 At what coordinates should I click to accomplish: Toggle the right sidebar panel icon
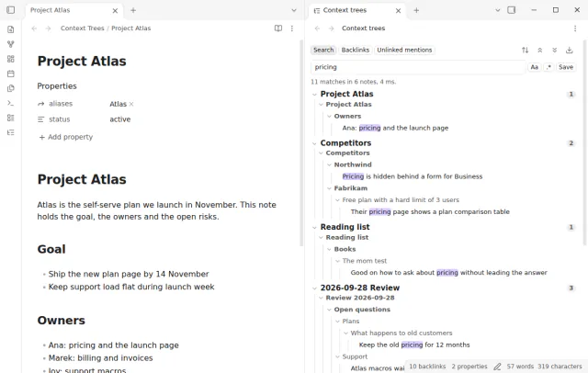click(x=512, y=10)
